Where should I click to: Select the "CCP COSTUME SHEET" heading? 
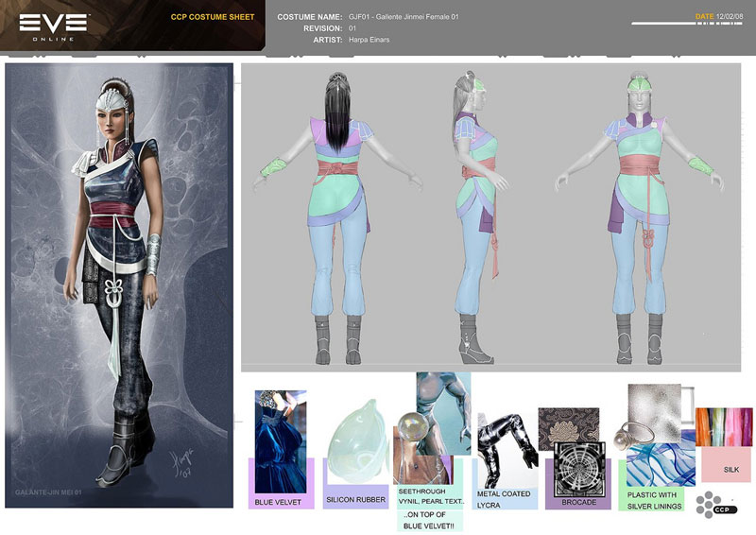pyautogui.click(x=213, y=17)
